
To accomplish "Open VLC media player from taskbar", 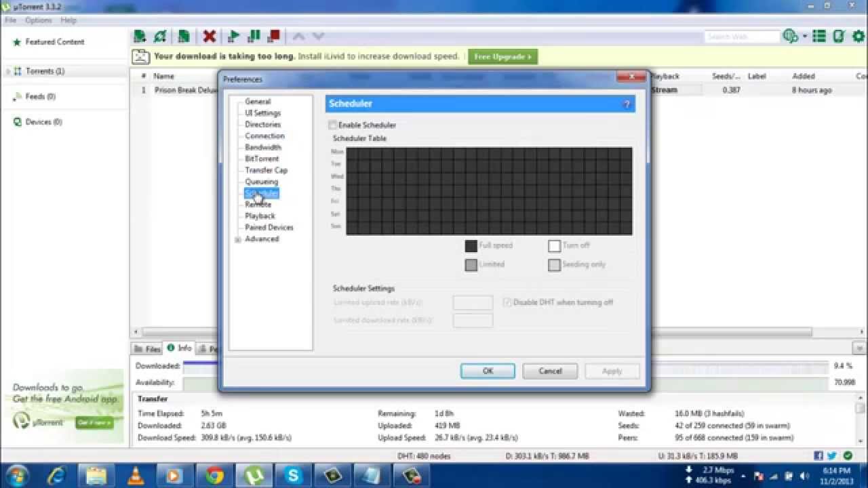I will click(135, 476).
